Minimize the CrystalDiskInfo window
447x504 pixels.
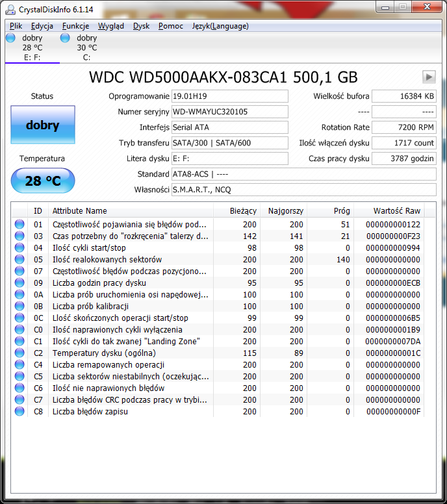tap(385, 7)
